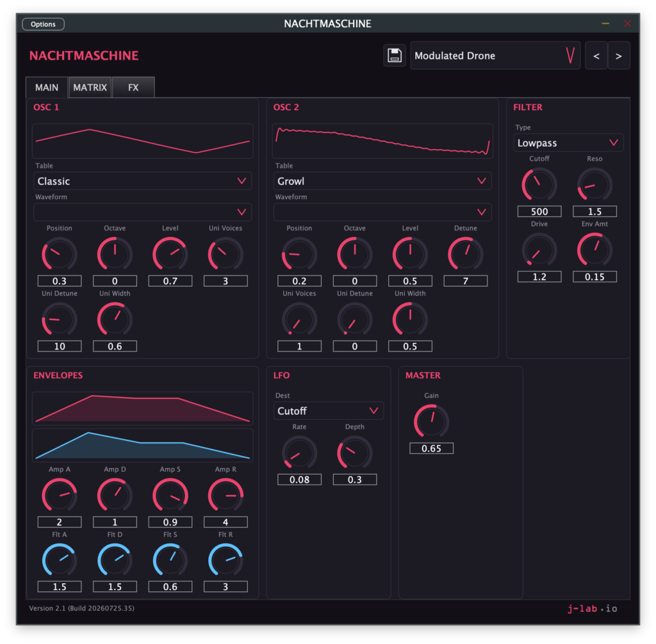Click the OSC 2 Detune value field 7
Image resolution: width=656 pixels, height=644 pixels.
tap(466, 281)
